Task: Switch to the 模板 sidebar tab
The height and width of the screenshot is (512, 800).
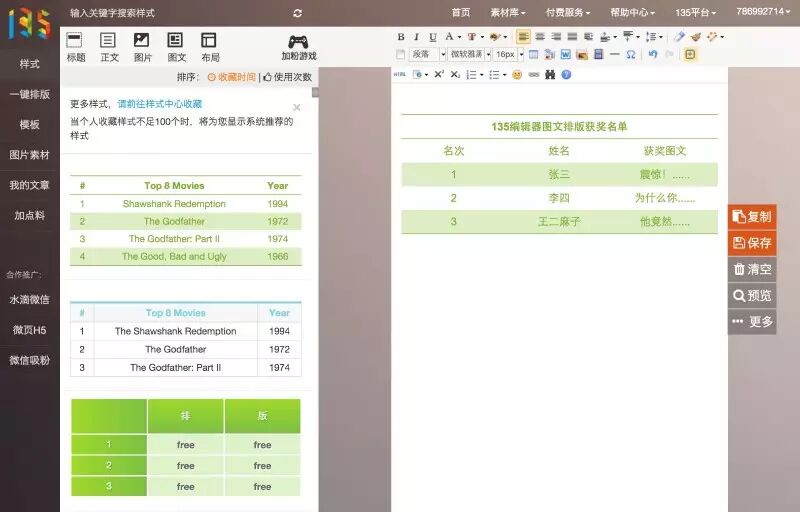Action: pyautogui.click(x=29, y=124)
